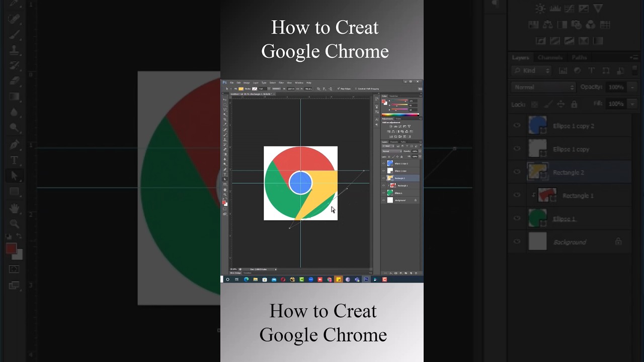
Task: Open the Normal blend mode dropdown
Action: click(392, 151)
